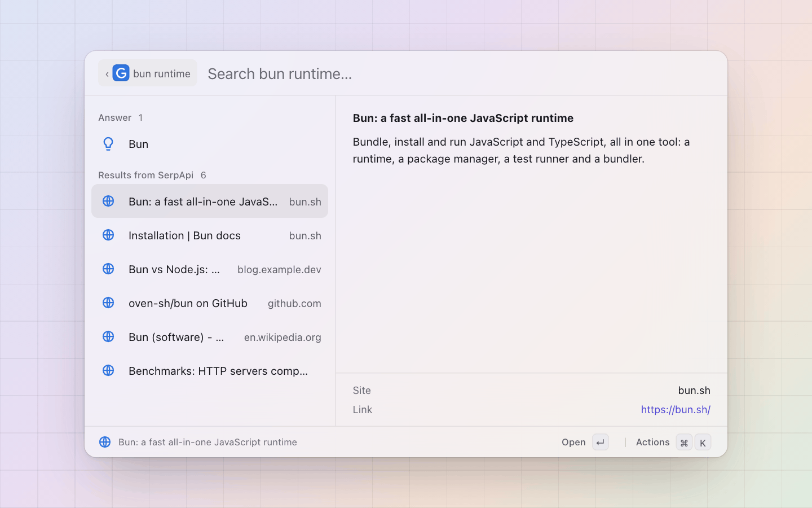Click the bun.sh Site value
Viewport: 812px width, 508px height.
(694, 391)
